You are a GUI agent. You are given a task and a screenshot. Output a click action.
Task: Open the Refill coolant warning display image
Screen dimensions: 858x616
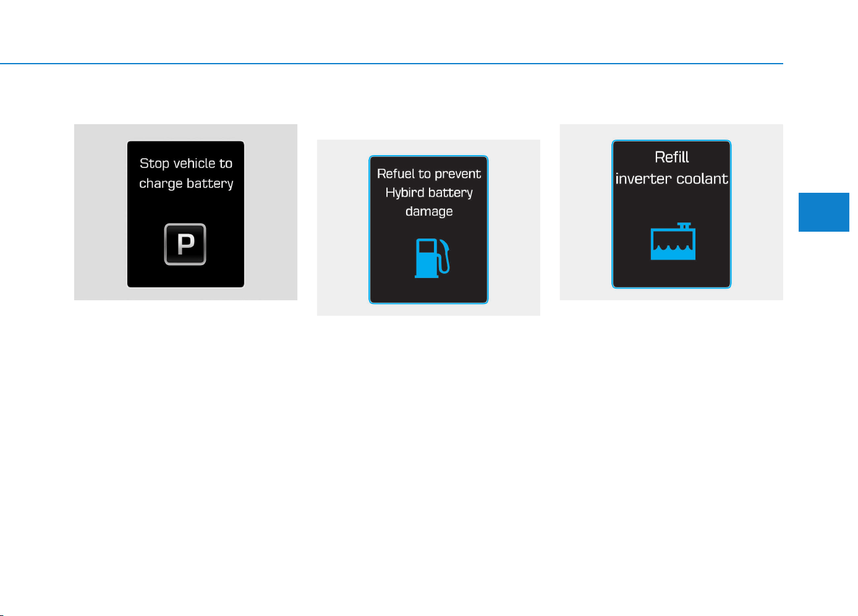[671, 213]
